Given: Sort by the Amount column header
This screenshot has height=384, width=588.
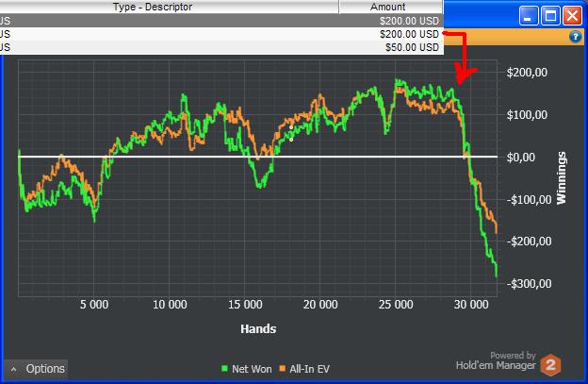Looking at the screenshot, I should pos(391,7).
